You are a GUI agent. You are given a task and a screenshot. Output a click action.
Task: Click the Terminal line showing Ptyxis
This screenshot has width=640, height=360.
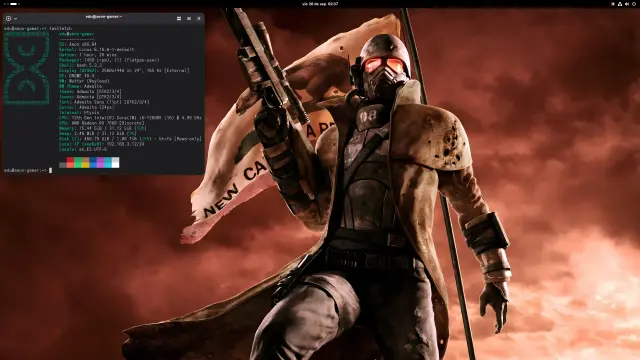[x=79, y=113]
